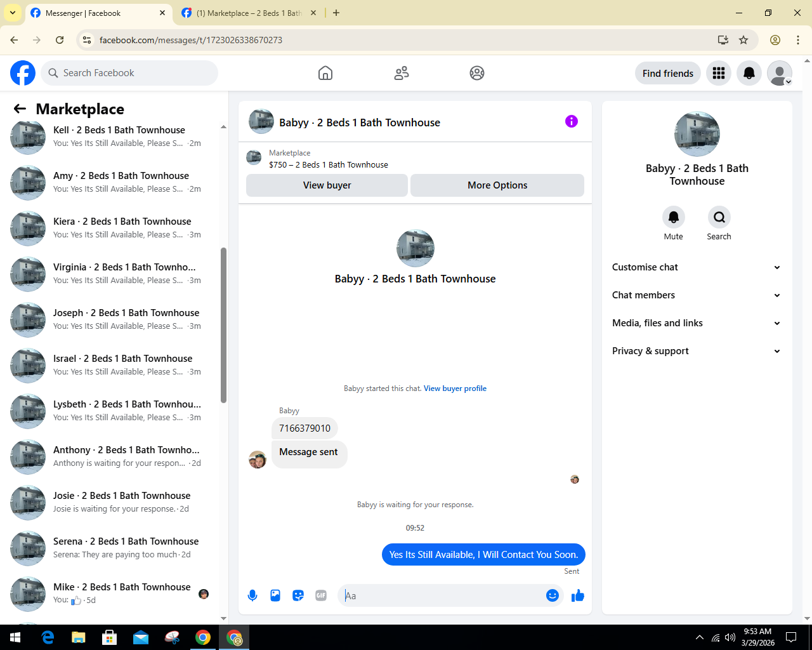The height and width of the screenshot is (650, 812).
Task: Open the Groups icon in top navigation
Action: [477, 73]
